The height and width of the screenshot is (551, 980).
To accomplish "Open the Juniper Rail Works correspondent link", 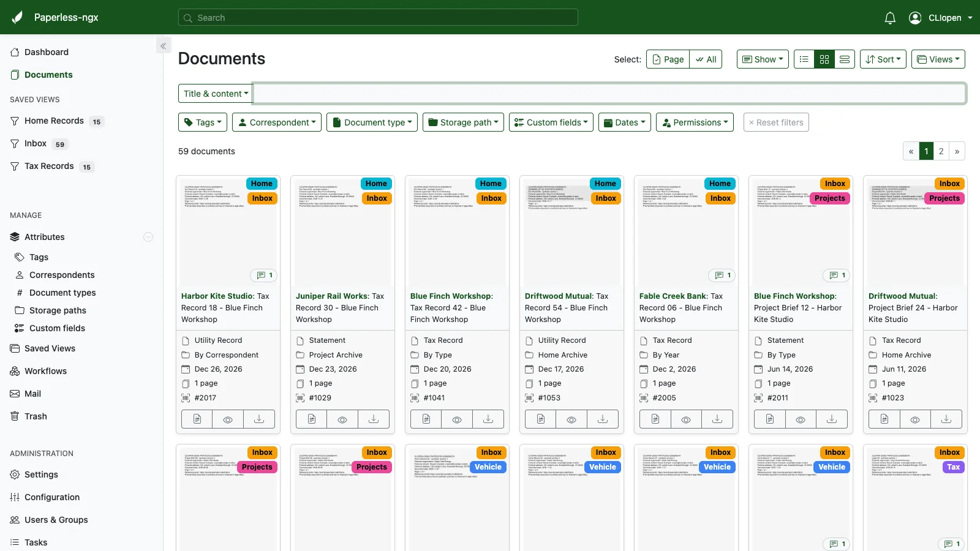I will click(331, 296).
